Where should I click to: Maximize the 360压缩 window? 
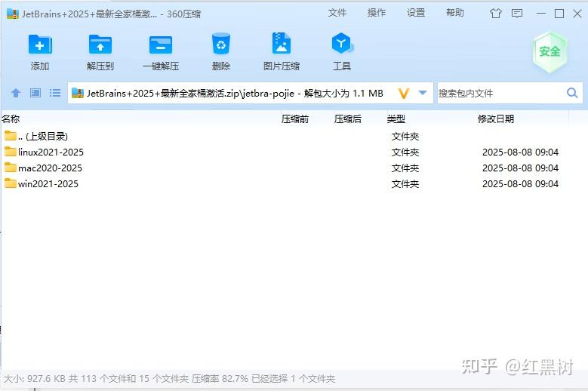[559, 14]
